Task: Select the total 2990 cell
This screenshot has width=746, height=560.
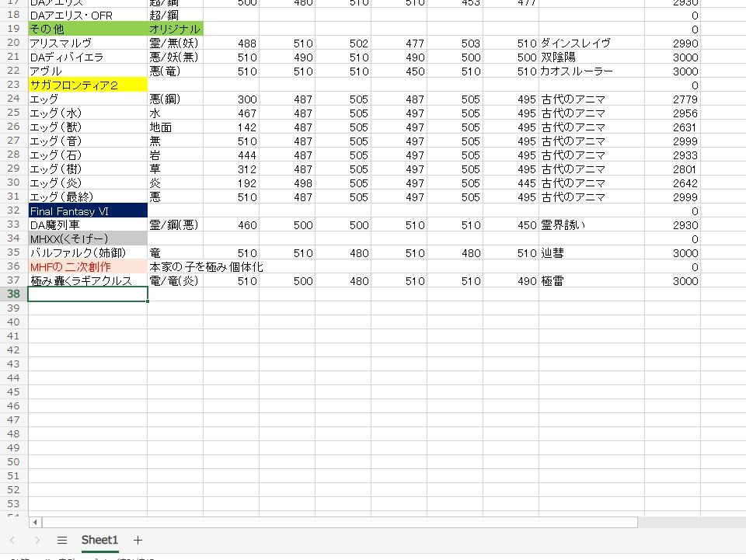Action: point(672,43)
